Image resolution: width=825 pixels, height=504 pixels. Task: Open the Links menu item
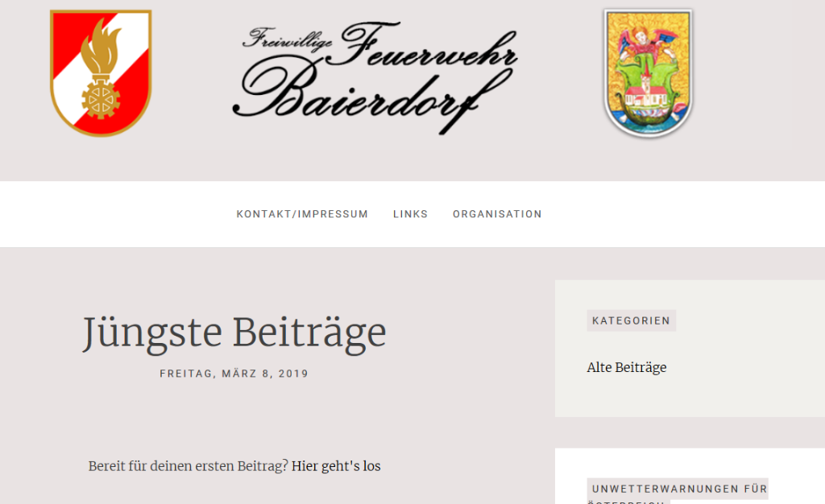[x=410, y=214]
